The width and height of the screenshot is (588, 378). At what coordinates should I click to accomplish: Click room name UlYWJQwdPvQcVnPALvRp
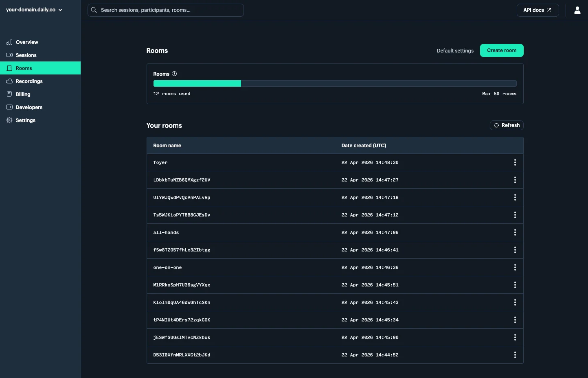coord(182,197)
